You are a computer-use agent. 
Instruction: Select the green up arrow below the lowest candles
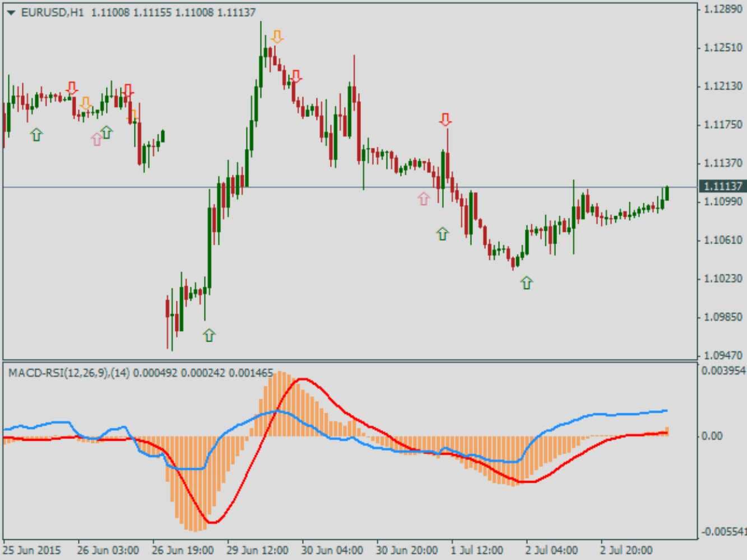coord(209,335)
